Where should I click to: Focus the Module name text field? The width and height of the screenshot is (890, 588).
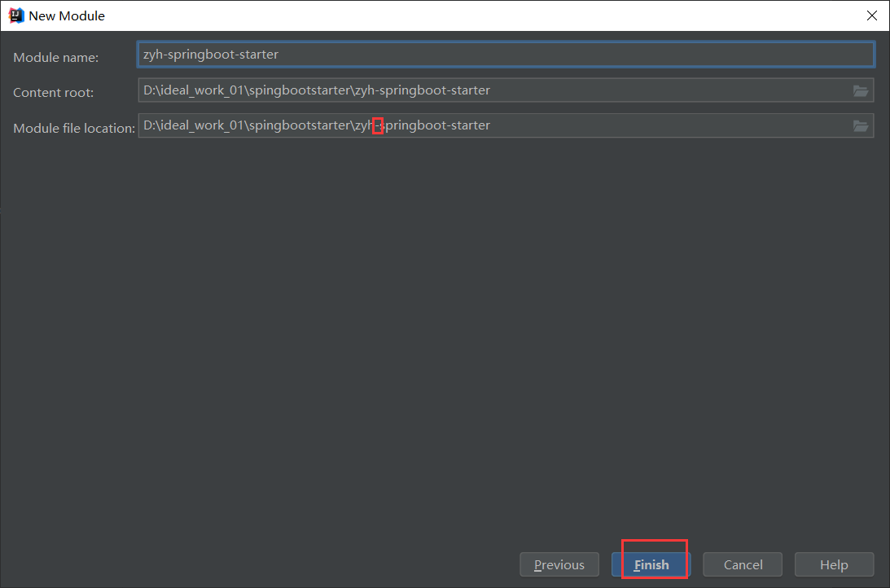point(505,55)
